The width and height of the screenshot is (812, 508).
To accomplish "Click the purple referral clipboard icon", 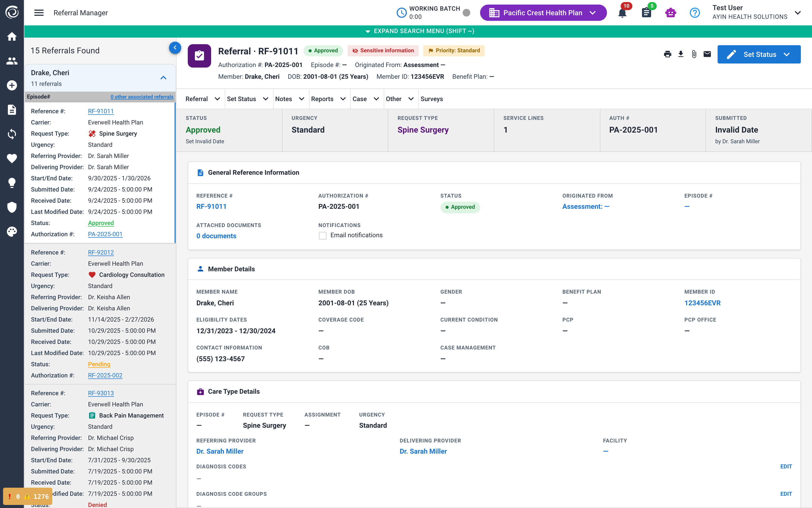I will 199,56.
